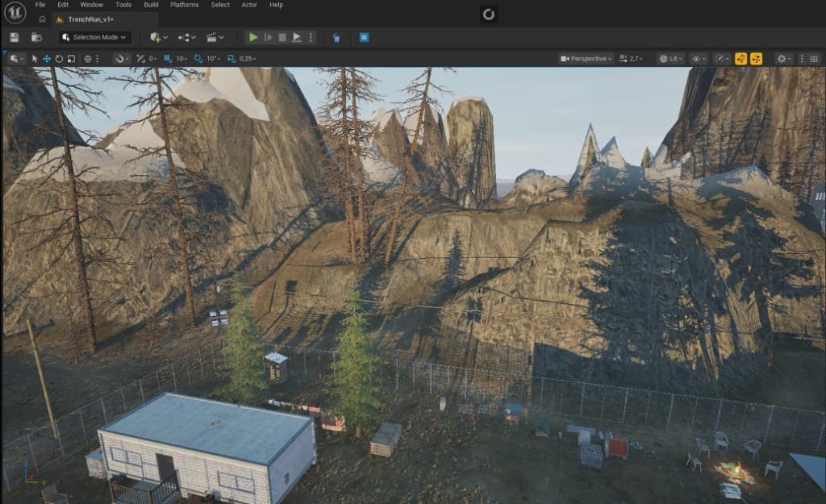Toggle the snap offset icon
The width and height of the screenshot is (826, 504).
coord(140,58)
